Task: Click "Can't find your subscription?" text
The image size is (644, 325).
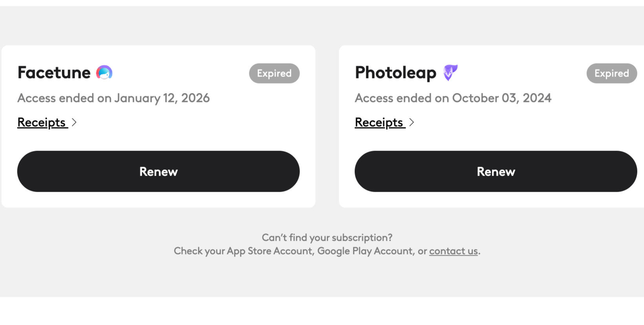Action: 327,238
